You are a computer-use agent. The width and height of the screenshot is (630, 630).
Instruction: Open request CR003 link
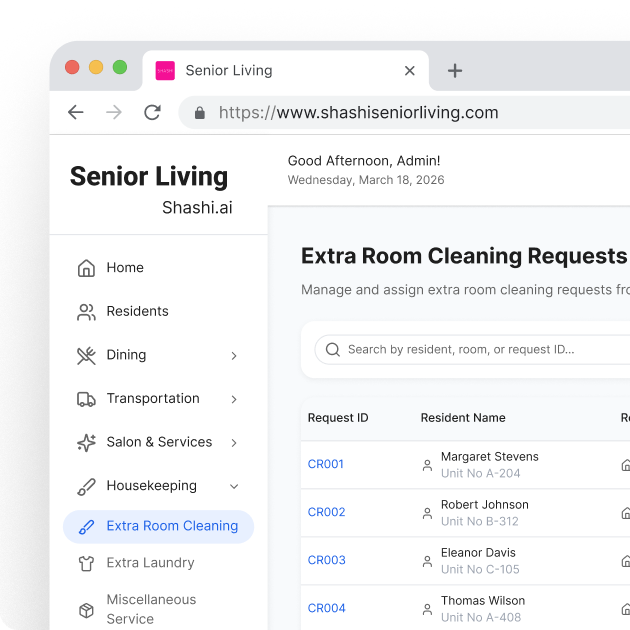pyautogui.click(x=326, y=560)
